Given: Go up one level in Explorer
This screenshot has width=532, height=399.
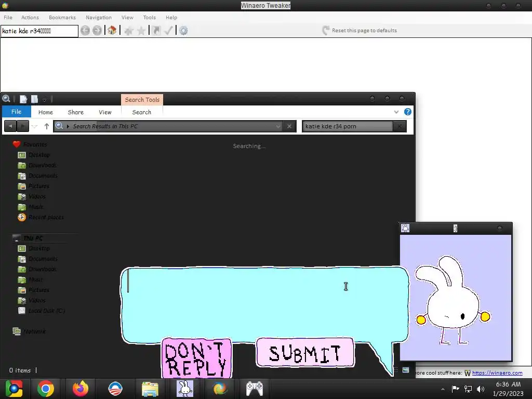Looking at the screenshot, I should [x=46, y=126].
